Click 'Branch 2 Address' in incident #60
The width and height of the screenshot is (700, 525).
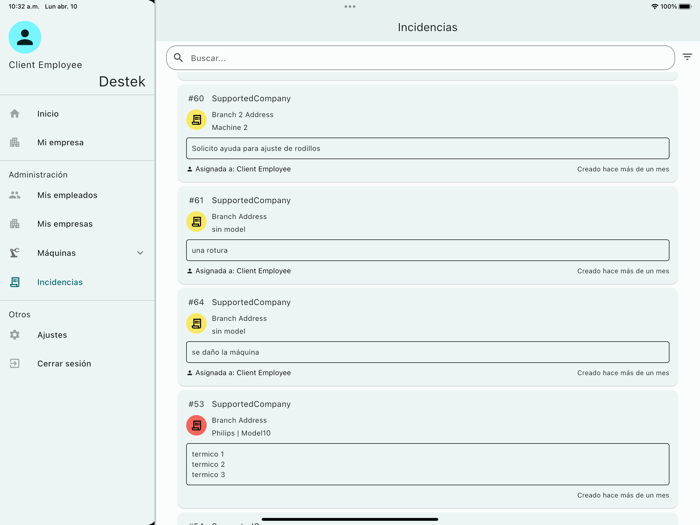click(x=242, y=115)
